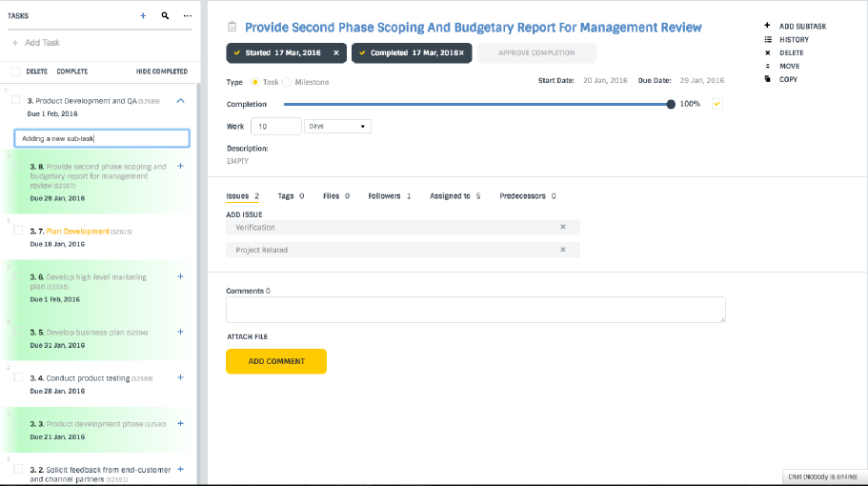This screenshot has height=486, width=868.
Task: Open the Days work unit dropdown
Action: tap(337, 126)
